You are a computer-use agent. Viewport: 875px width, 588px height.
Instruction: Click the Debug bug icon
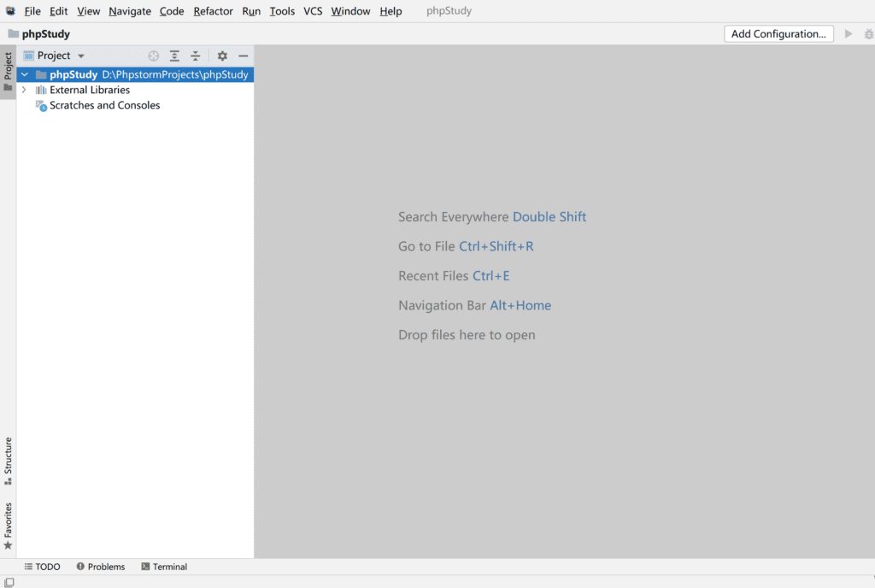[x=869, y=34]
